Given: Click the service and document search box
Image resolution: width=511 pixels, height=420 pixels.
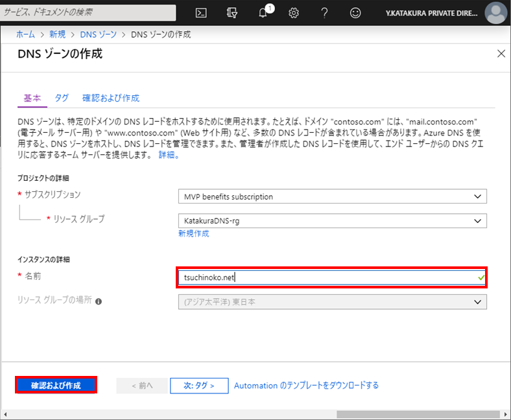Looking at the screenshot, I should [x=88, y=12].
